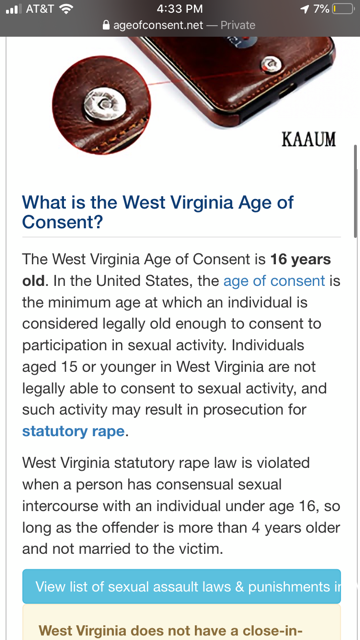The image size is (360, 640).
Task: Tap the Wi-Fi status icon
Action: pos(65,9)
